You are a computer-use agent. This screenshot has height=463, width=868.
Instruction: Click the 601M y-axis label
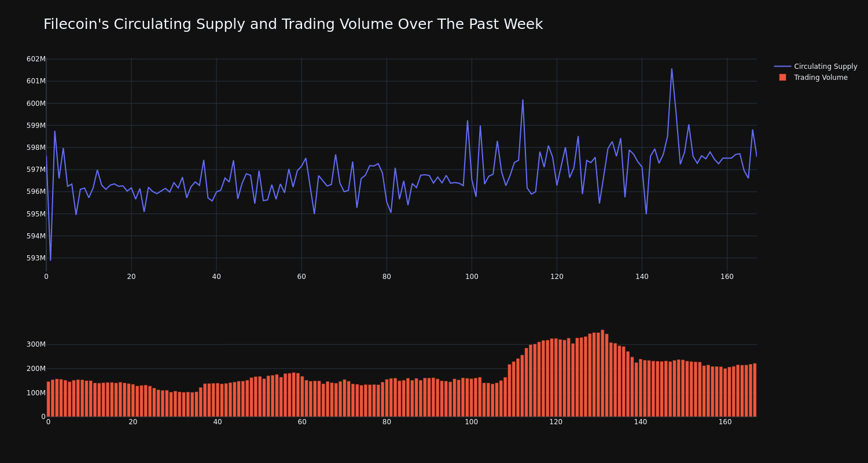tap(35, 81)
